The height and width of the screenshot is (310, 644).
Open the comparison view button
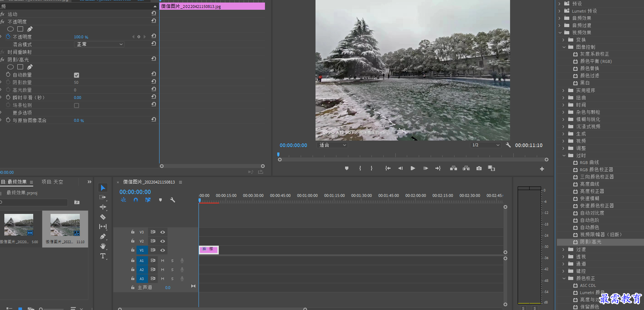click(x=491, y=168)
